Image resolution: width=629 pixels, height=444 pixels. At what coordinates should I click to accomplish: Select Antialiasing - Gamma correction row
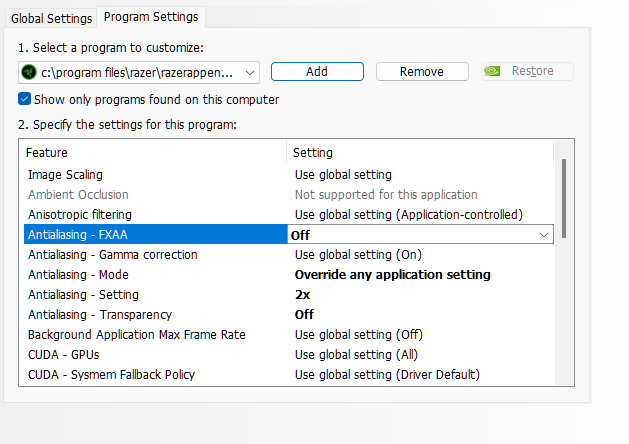tap(289, 255)
